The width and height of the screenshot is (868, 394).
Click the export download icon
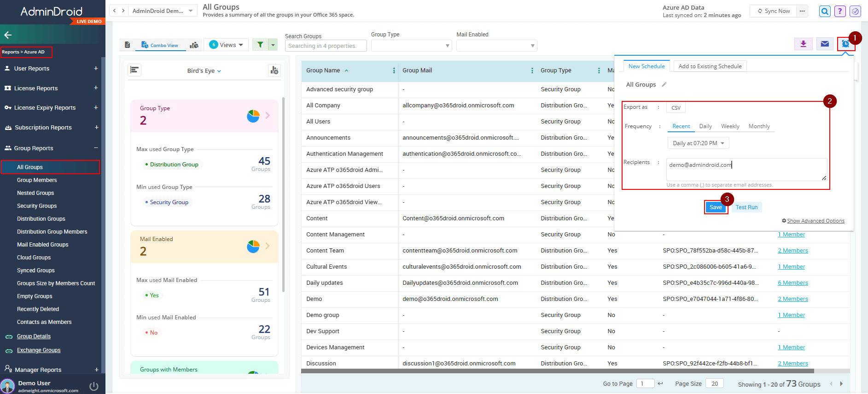tap(803, 44)
